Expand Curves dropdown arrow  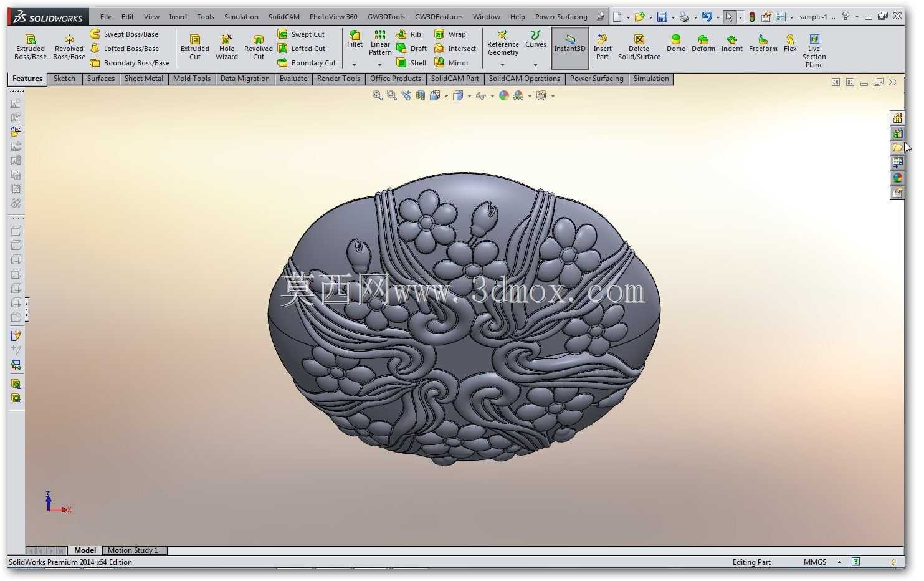(535, 65)
